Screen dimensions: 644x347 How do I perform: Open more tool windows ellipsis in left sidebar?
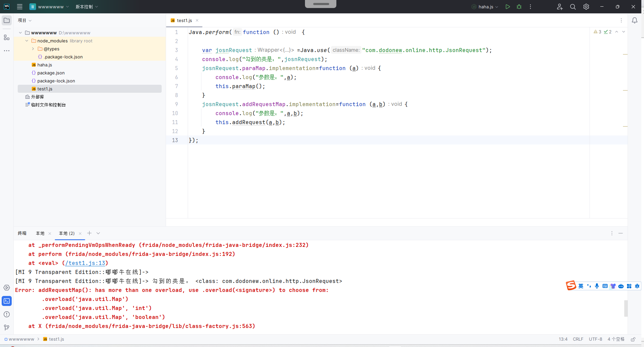7,51
